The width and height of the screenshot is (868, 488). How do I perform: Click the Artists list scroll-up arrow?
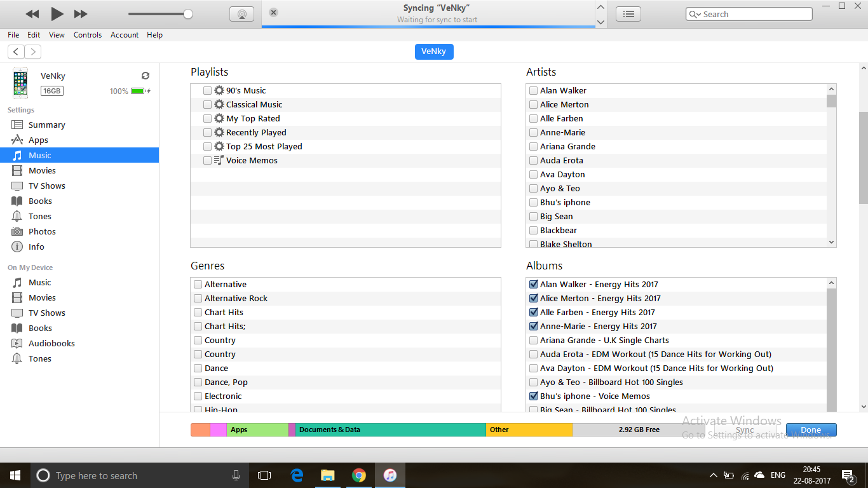tap(832, 90)
